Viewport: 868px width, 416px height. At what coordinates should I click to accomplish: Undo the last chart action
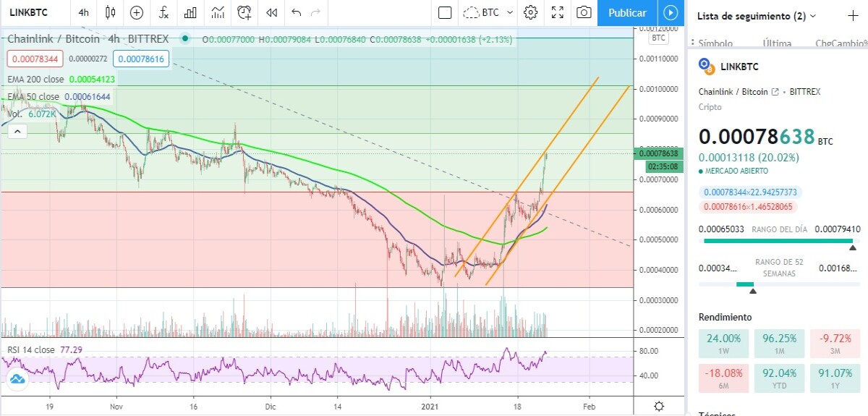click(296, 12)
